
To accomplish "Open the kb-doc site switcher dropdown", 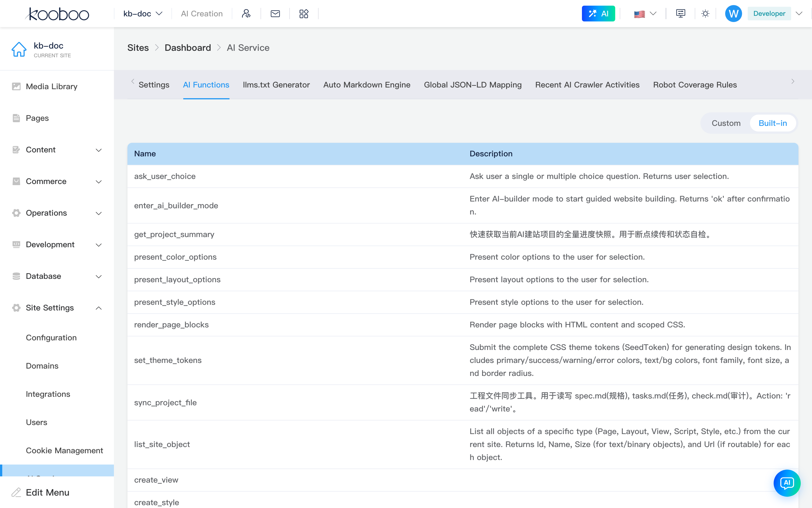I will pyautogui.click(x=143, y=14).
